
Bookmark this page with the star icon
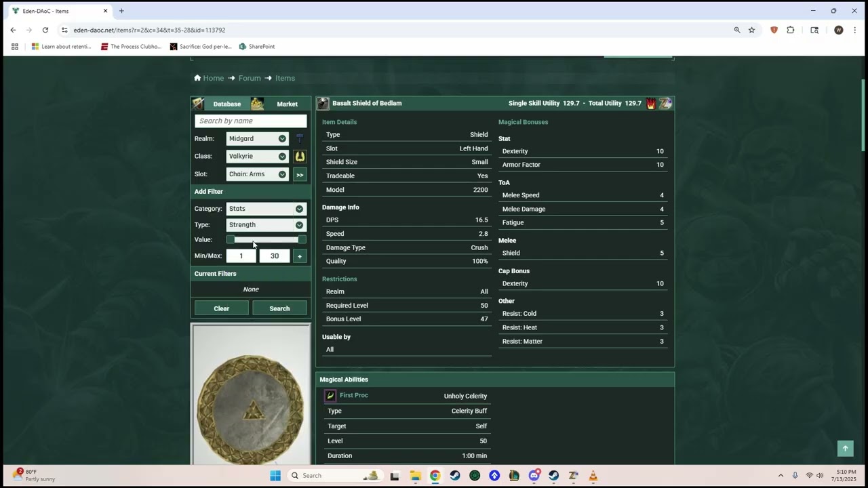pos(751,30)
